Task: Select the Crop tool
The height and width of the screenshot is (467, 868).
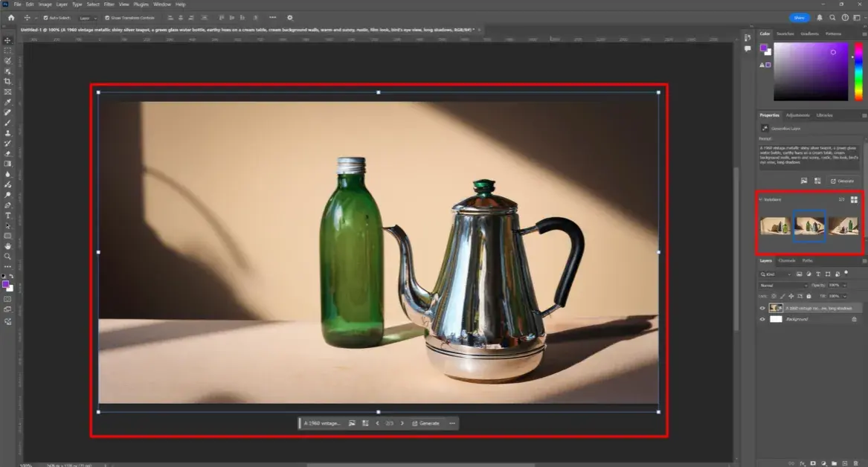Action: 7,81
